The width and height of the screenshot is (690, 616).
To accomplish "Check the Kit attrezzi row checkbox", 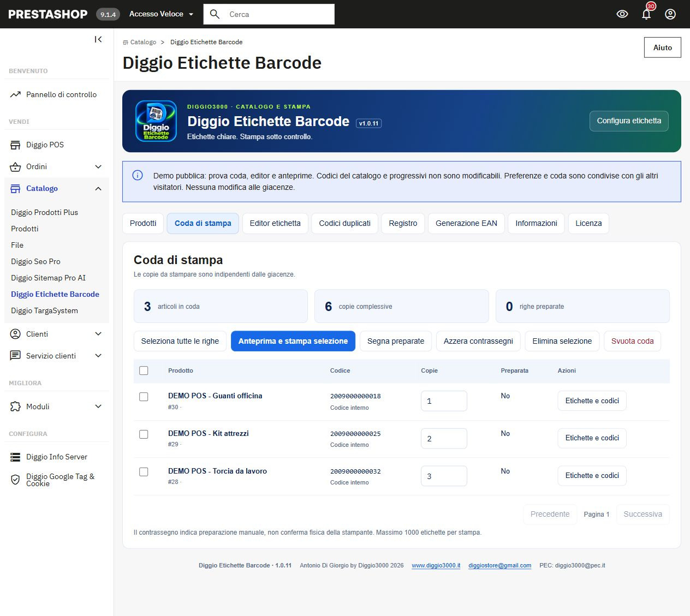I will [x=144, y=434].
